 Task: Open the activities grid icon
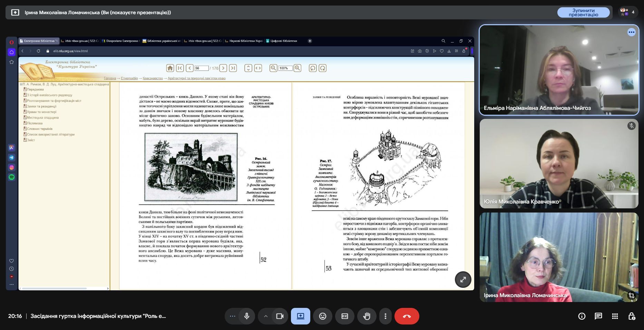[x=615, y=316]
